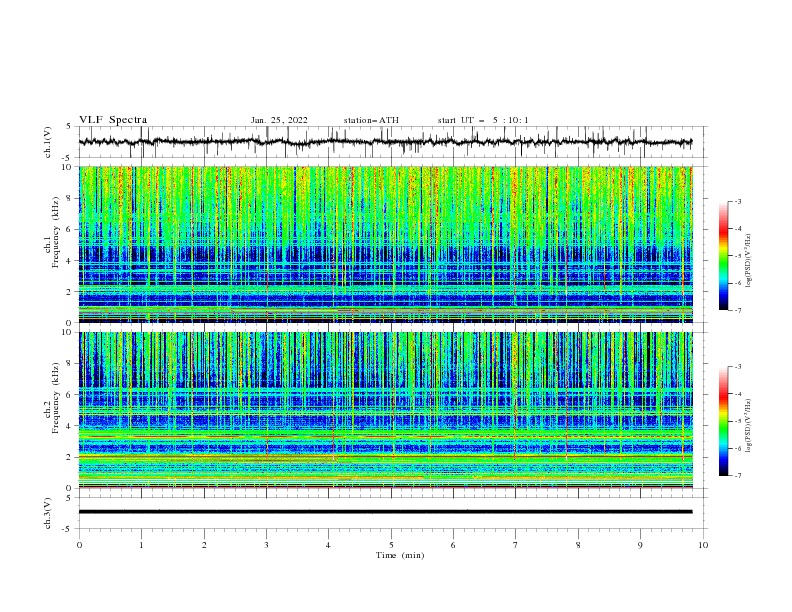The height and width of the screenshot is (612, 792).
Task: Click the "VLF Spectra" title text
Action: pyautogui.click(x=113, y=120)
